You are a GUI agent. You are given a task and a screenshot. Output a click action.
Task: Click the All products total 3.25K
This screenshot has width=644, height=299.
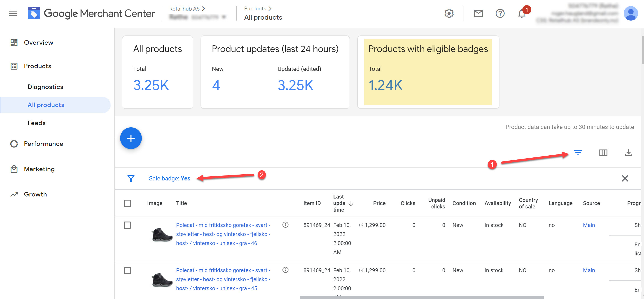coord(151,85)
